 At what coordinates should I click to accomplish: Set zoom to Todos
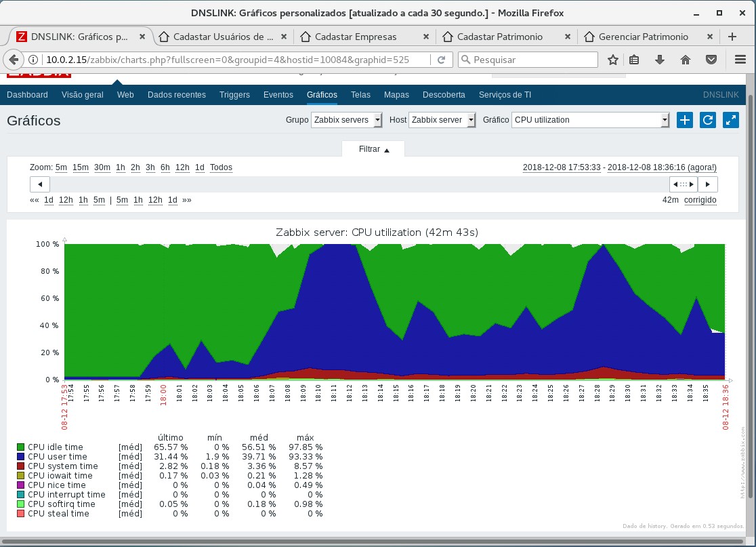tap(221, 167)
